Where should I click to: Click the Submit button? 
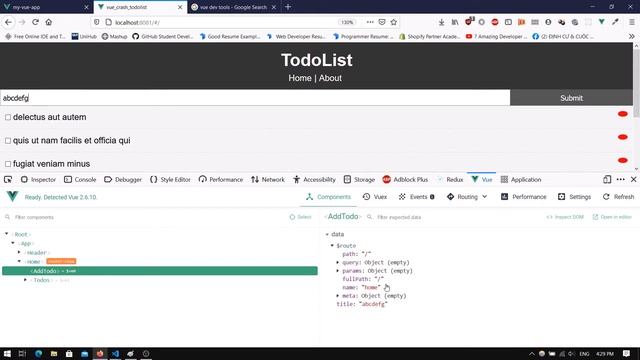571,98
